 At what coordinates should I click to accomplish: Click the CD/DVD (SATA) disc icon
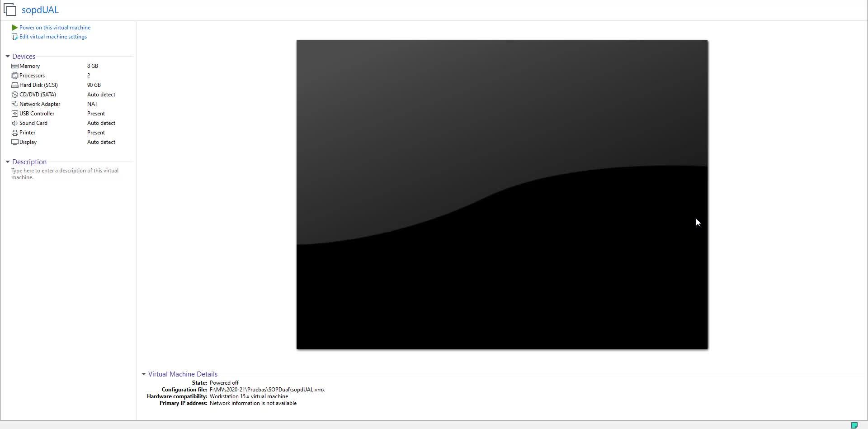[15, 95]
